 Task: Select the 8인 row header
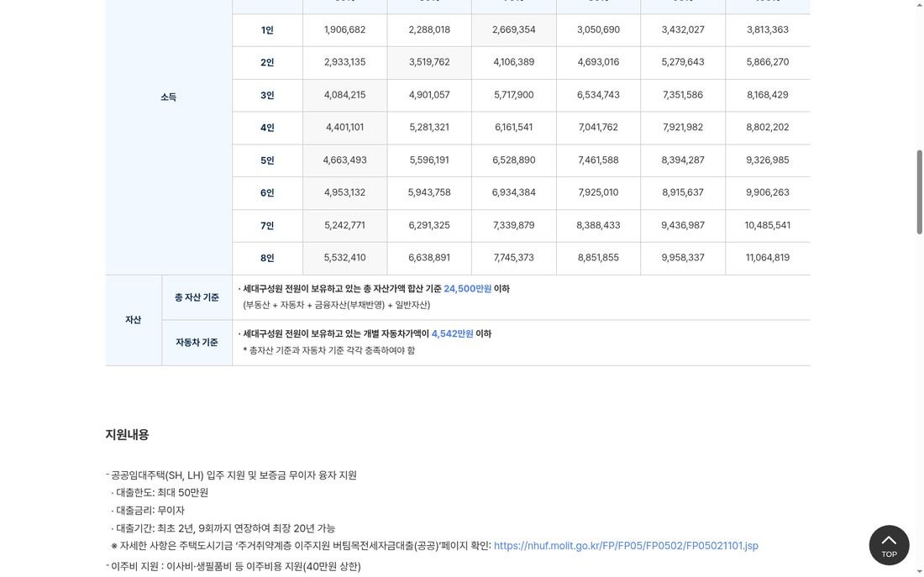[267, 258]
